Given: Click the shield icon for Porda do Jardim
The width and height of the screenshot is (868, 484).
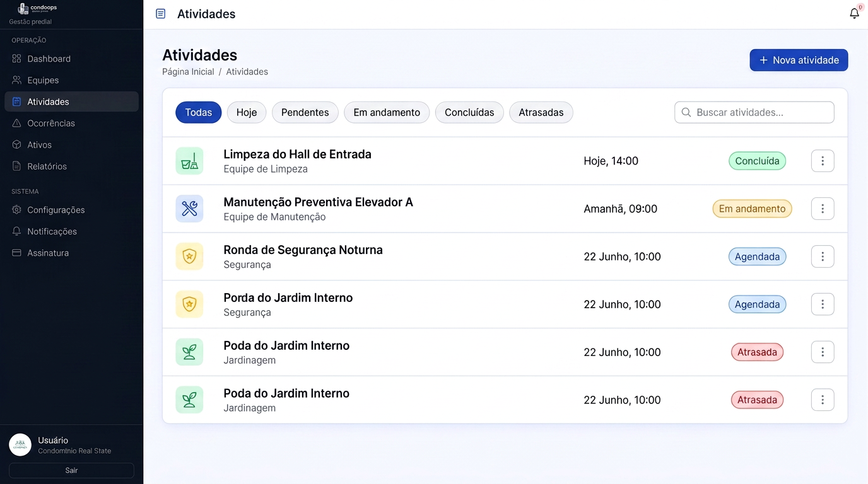Looking at the screenshot, I should (x=189, y=304).
